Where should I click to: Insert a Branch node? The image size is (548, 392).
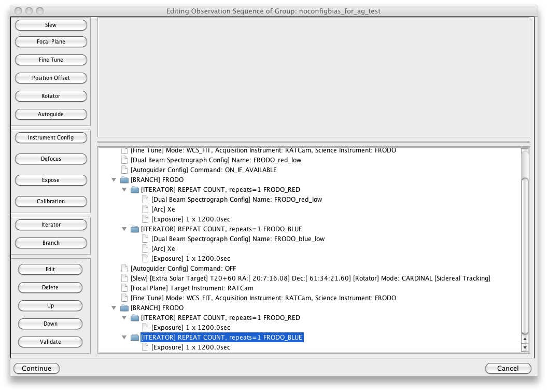(x=51, y=243)
